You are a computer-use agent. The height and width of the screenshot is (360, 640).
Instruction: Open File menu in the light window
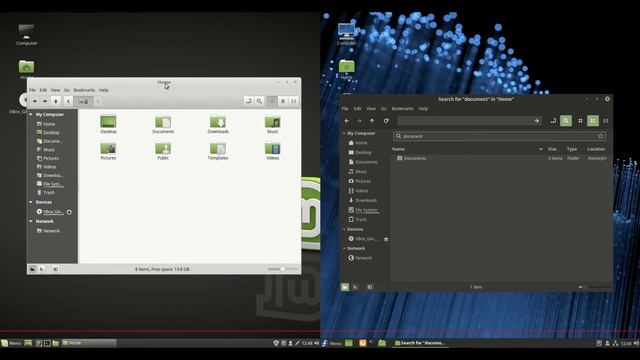[32, 90]
